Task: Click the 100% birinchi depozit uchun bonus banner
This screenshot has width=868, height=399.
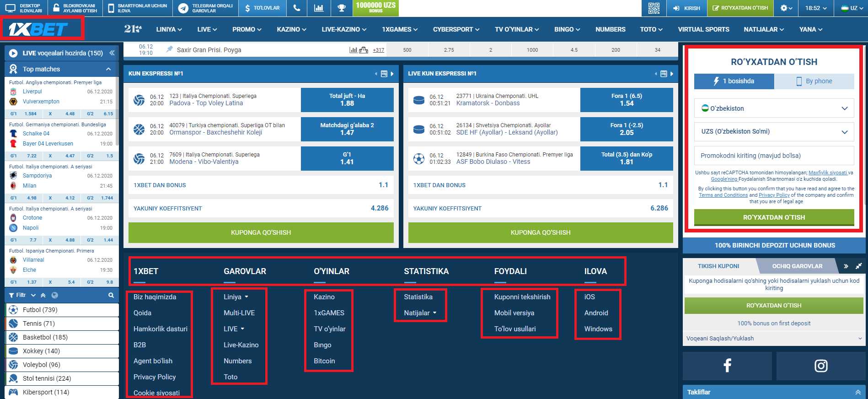Action: pos(774,245)
